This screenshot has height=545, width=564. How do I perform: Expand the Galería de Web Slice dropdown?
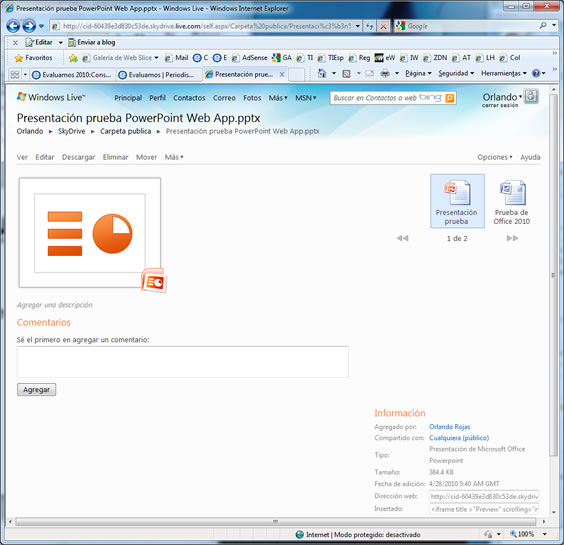pos(156,58)
